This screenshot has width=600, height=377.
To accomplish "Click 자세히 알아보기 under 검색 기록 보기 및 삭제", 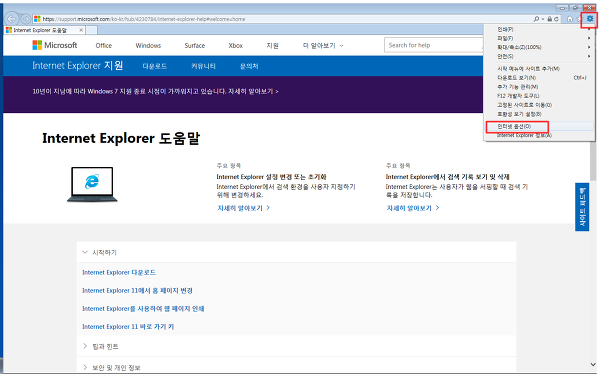I will [x=412, y=208].
